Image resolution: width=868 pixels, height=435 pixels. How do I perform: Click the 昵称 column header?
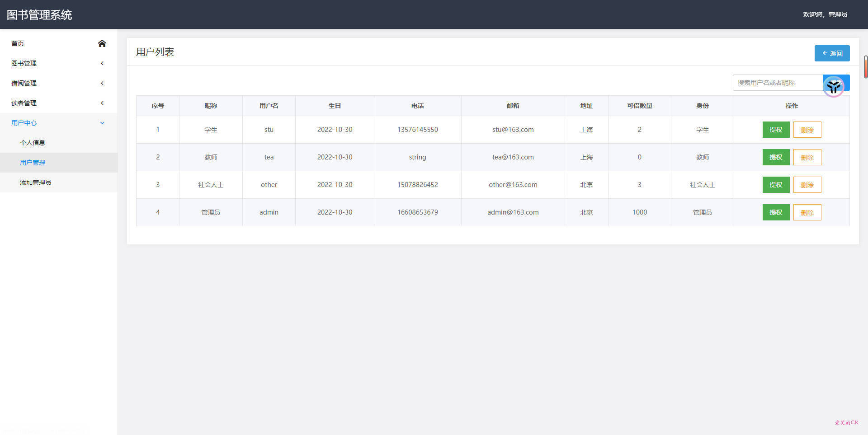[211, 106]
